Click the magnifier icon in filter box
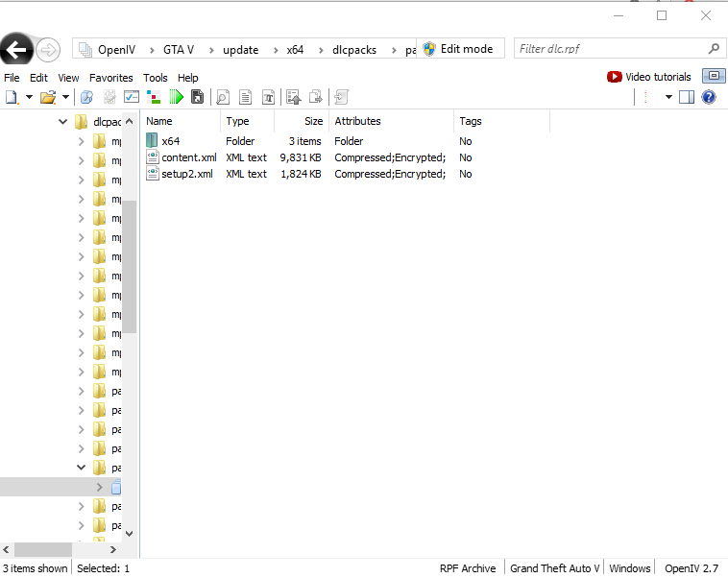The height and width of the screenshot is (578, 728). tap(714, 48)
